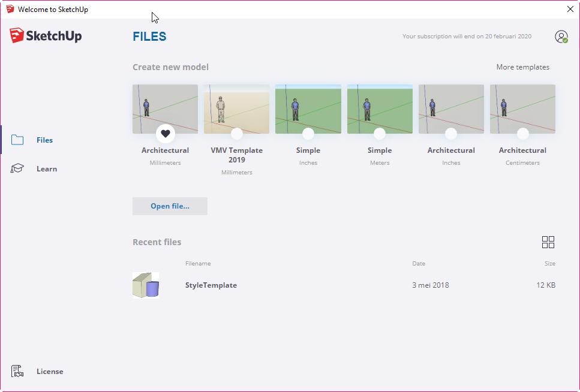Click the FILES page heading

click(x=149, y=37)
